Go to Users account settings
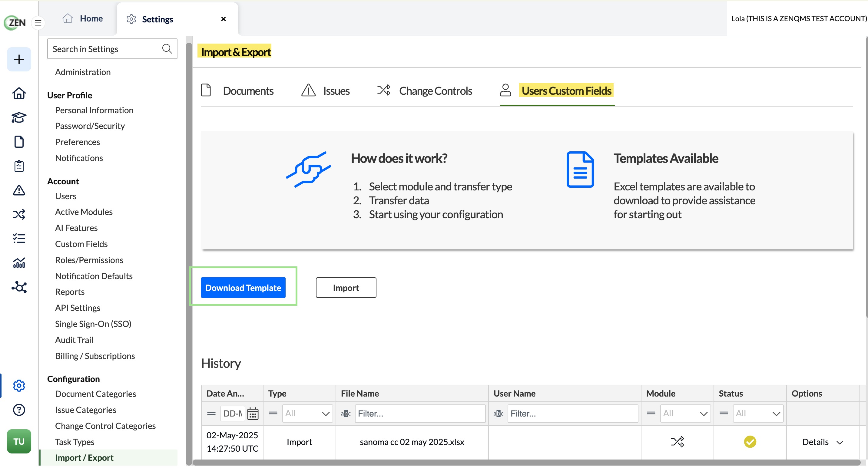The height and width of the screenshot is (468, 868). (66, 196)
